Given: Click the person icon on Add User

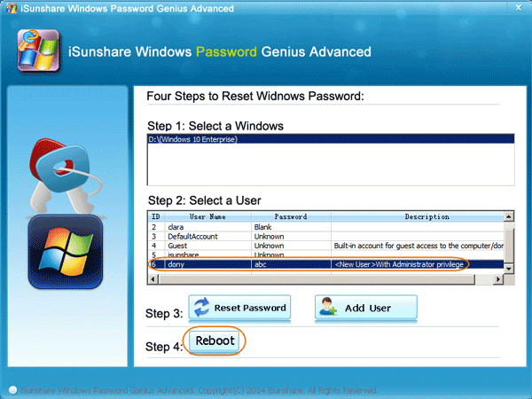Looking at the screenshot, I should coord(328,307).
